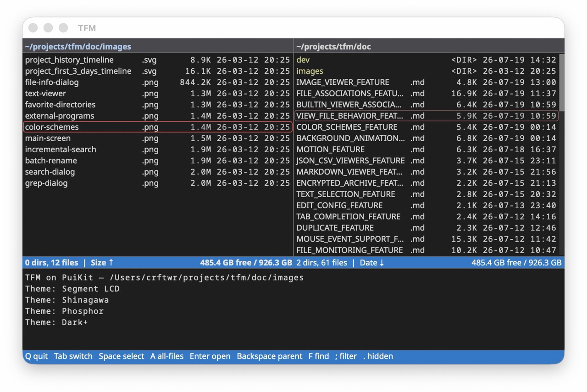This screenshot has height=392, width=587.
Task: Click right pane free space 485.4 GB text
Action: (516, 263)
